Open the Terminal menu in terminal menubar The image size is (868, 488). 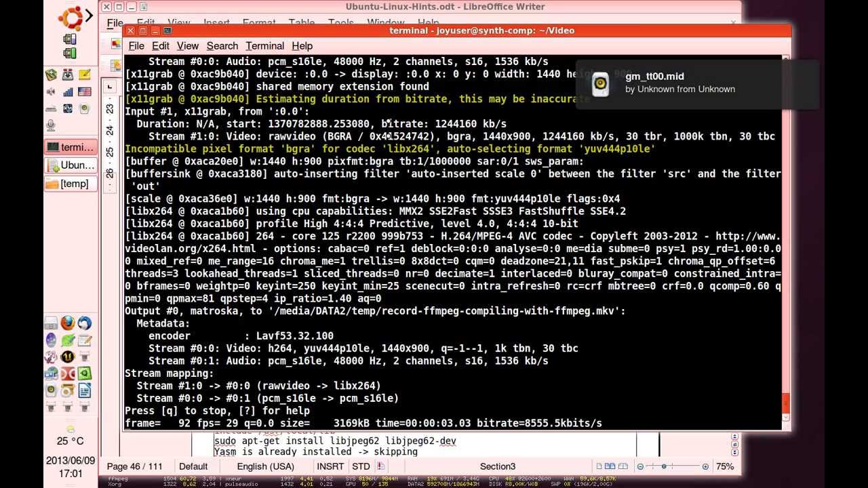click(x=264, y=45)
